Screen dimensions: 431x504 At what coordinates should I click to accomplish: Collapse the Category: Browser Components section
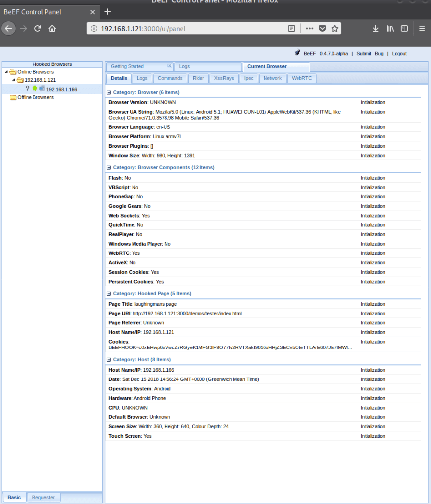coord(109,168)
